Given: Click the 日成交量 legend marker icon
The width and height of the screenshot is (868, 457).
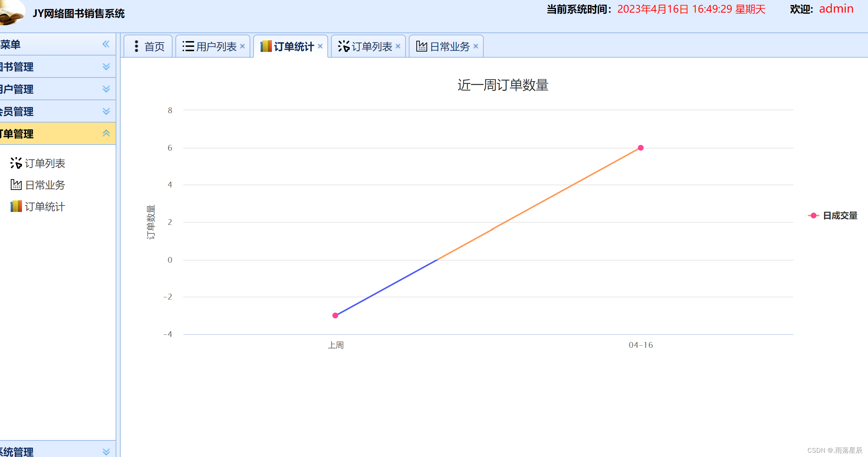Looking at the screenshot, I should [814, 216].
